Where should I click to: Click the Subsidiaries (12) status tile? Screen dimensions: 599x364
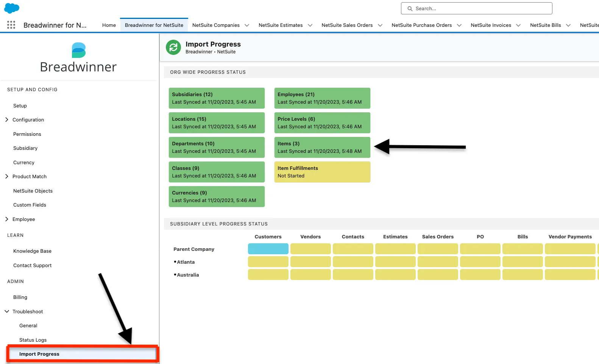coord(217,98)
